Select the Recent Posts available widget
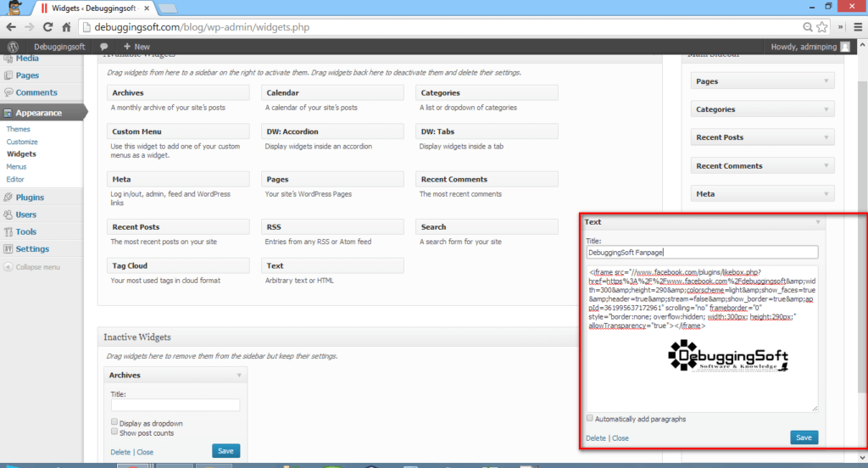868x468 pixels. click(x=178, y=226)
